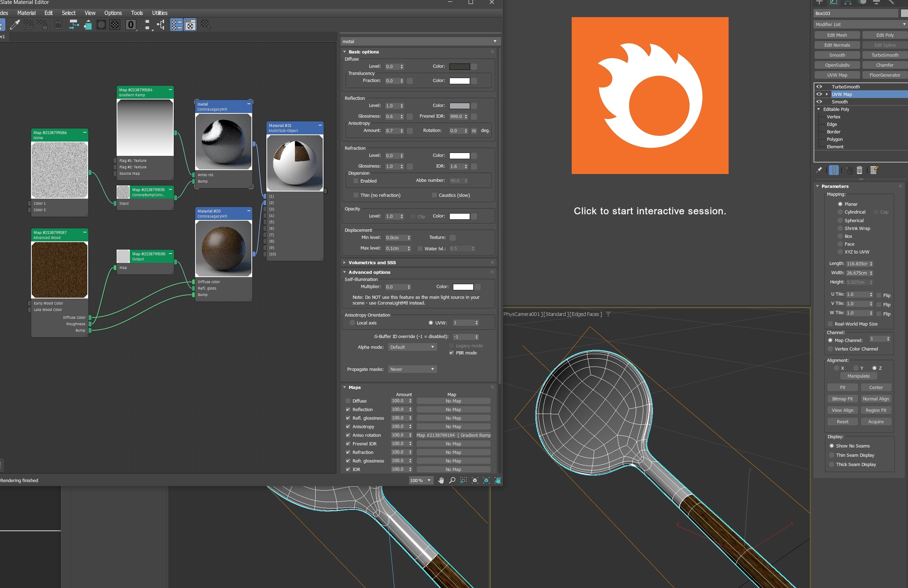Open the Edit menu in Slate editor
Image resolution: width=908 pixels, height=588 pixels.
49,13
